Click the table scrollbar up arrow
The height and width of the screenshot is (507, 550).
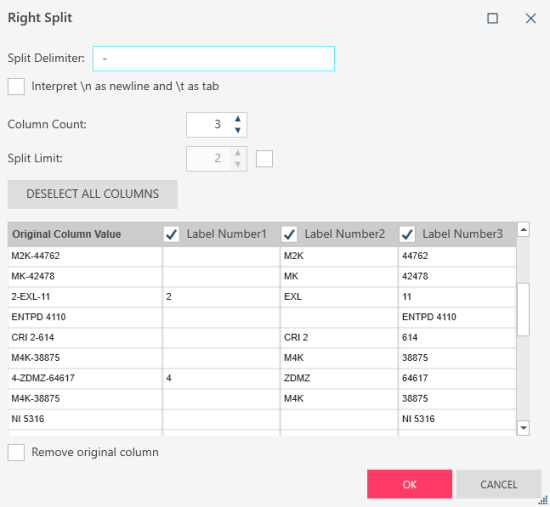tap(523, 230)
